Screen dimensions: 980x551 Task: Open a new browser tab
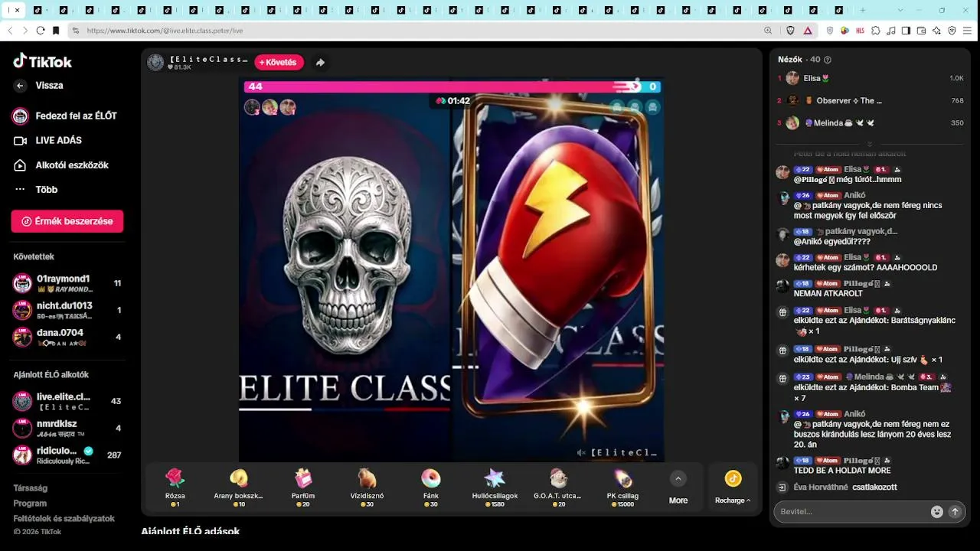click(863, 10)
